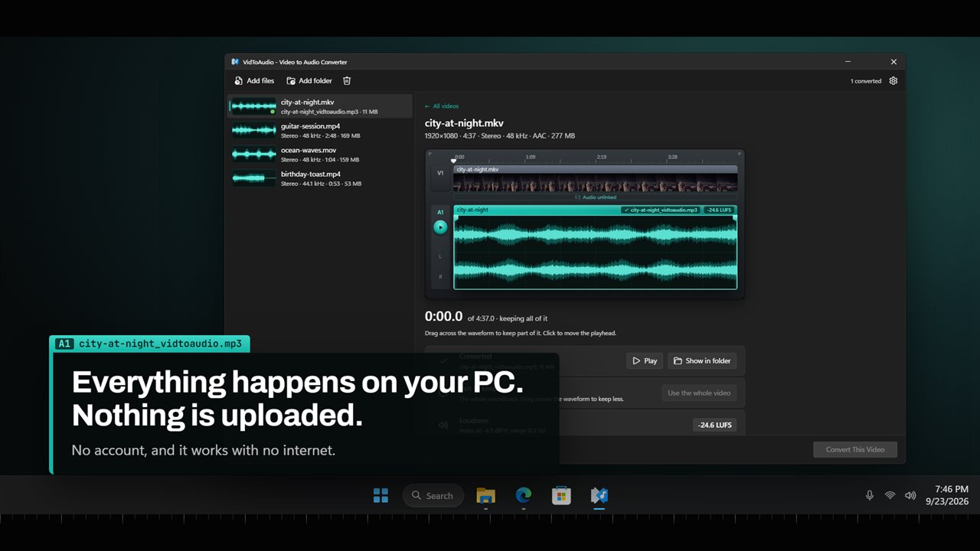Click Convert This Video button
The height and width of the screenshot is (551, 980).
[x=855, y=449]
